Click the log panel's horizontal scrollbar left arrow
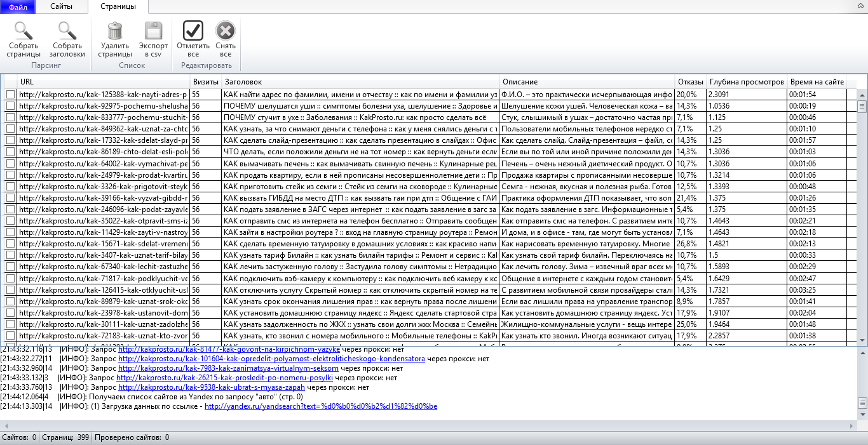 (4, 425)
